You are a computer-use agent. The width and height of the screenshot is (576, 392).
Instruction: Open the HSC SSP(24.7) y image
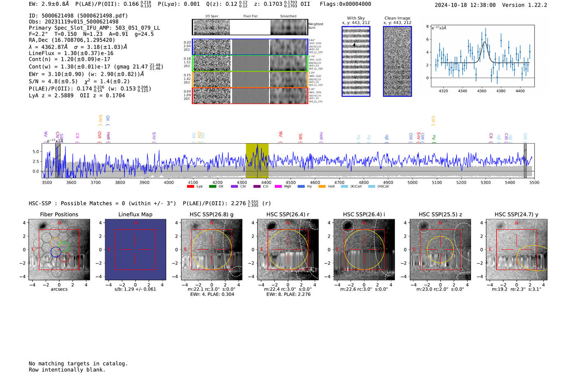[517, 250]
